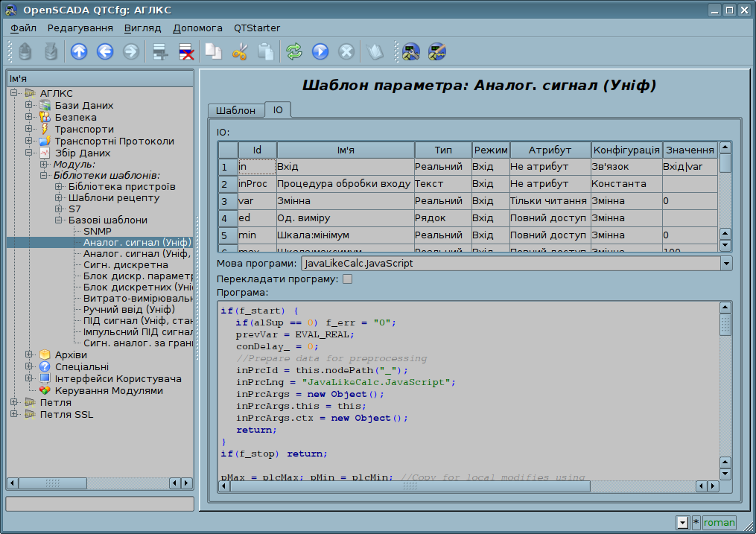Viewport: 756px width, 534px height.
Task: Select 'SNMP' in the templates tree
Action: point(97,232)
